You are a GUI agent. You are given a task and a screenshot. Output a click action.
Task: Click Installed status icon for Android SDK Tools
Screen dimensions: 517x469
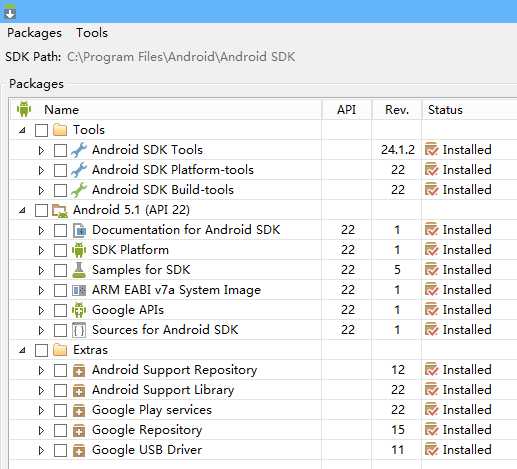431,150
